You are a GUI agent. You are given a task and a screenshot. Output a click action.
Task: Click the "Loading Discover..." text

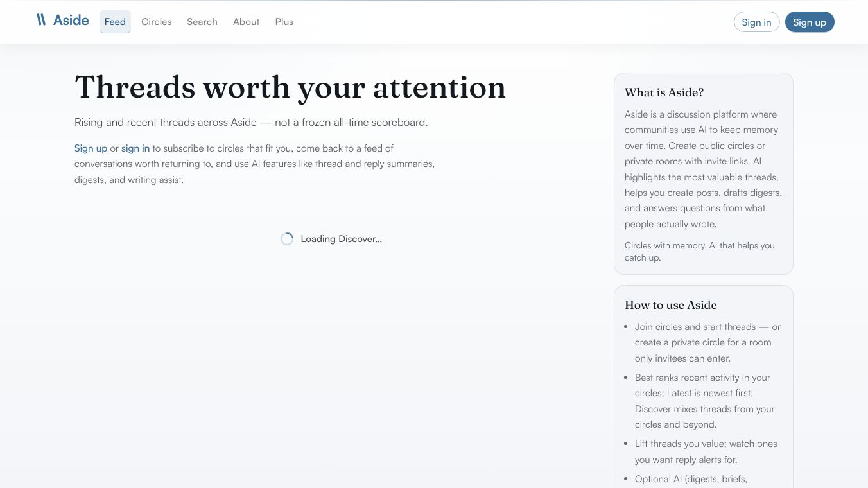coord(342,239)
